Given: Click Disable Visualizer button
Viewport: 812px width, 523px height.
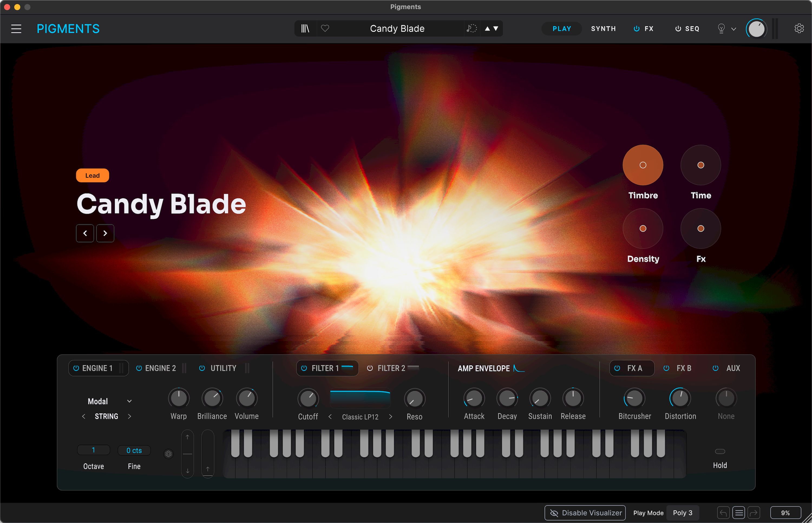Looking at the screenshot, I should [585, 513].
